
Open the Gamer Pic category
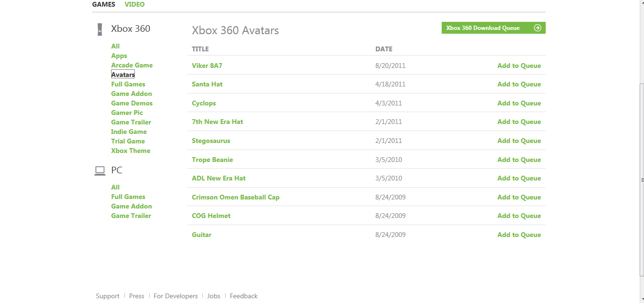127,113
